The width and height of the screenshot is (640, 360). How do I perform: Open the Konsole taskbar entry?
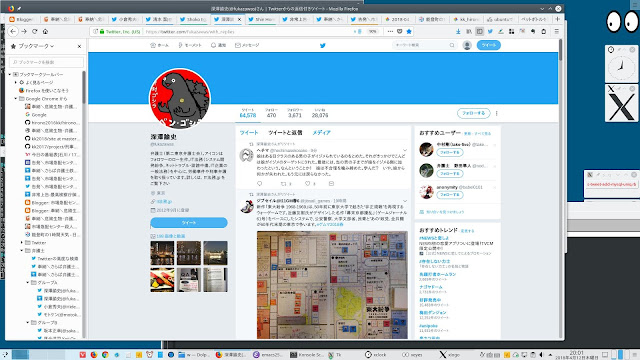pos(307,355)
